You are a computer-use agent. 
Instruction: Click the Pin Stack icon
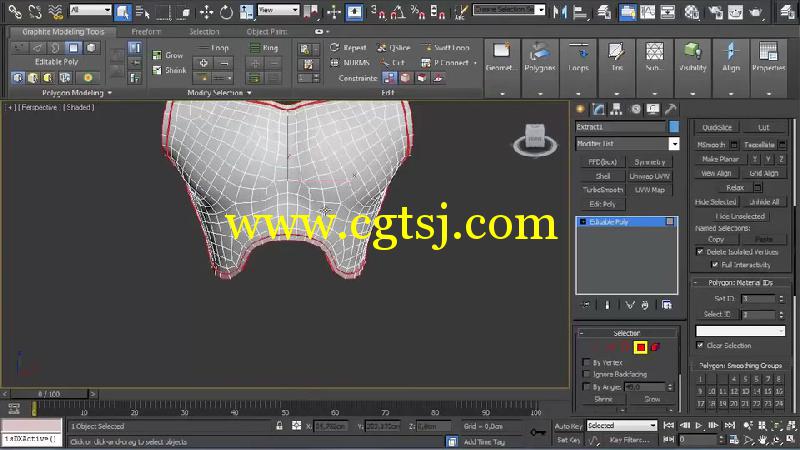tap(586, 305)
